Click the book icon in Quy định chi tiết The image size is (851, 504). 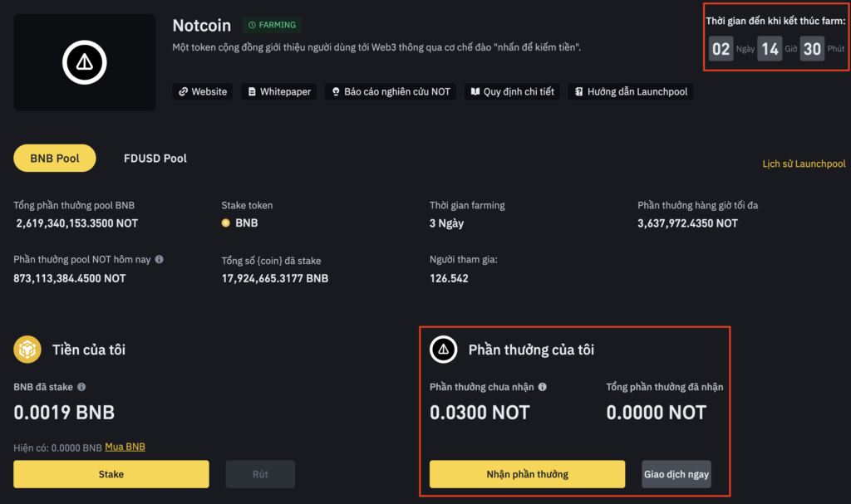pyautogui.click(x=475, y=91)
